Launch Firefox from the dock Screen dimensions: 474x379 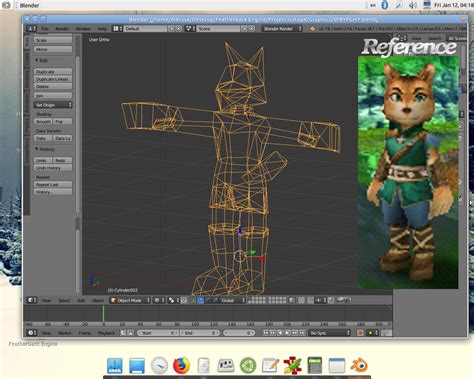[182, 365]
